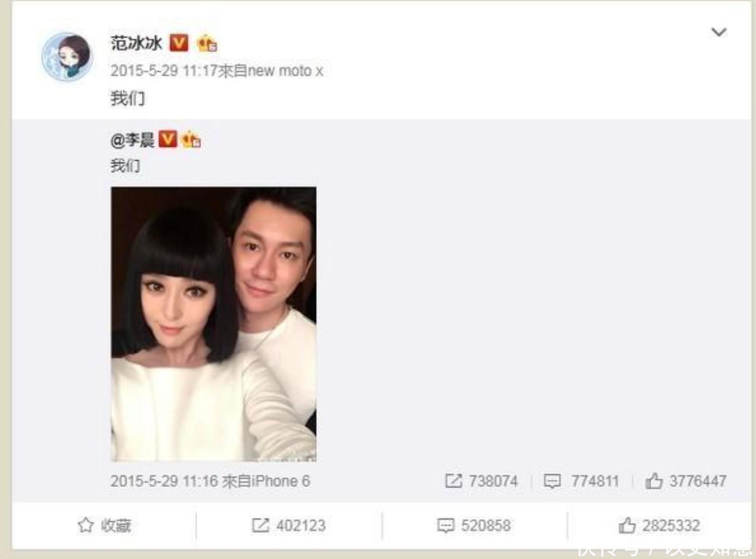Repost this post showing 402123
Screen dimensions: 756x559
pos(289,526)
